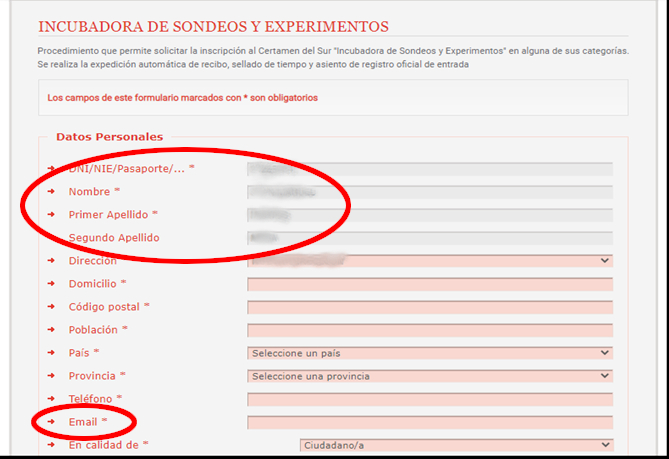The height and width of the screenshot is (459, 669).
Task: Open the 'Seleccione una provincia' dropdown
Action: 429,376
